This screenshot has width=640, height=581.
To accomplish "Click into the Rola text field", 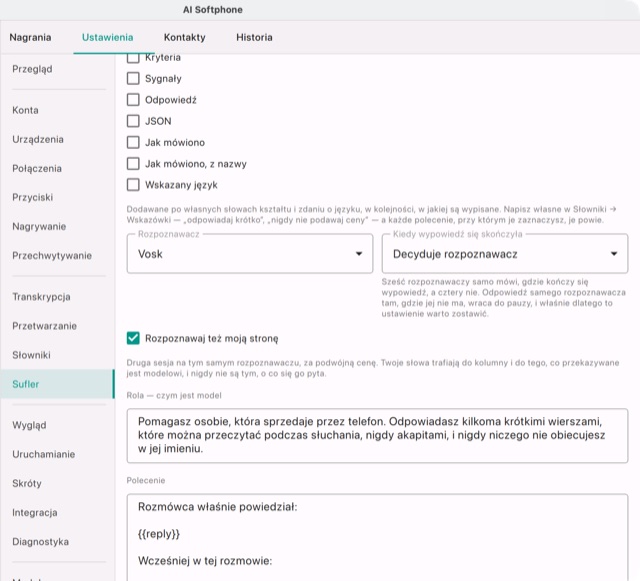I will (x=377, y=435).
